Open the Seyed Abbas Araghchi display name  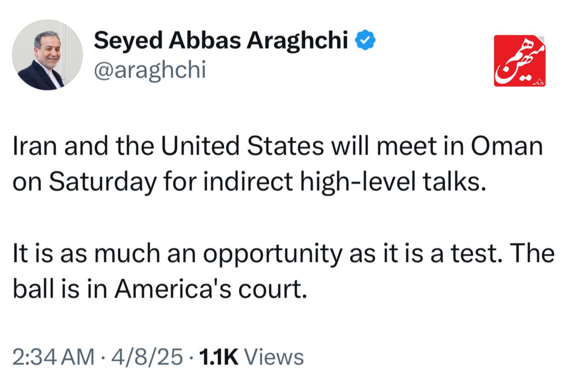pos(221,42)
